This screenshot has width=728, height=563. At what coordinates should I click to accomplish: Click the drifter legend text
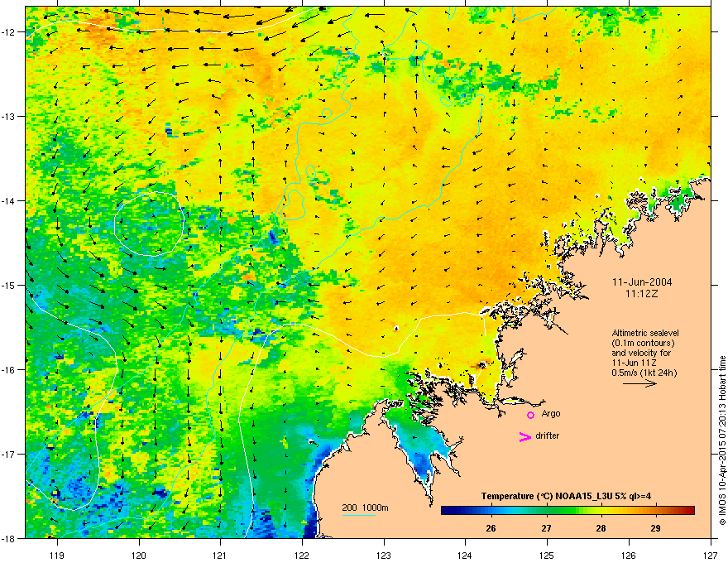[x=548, y=435]
